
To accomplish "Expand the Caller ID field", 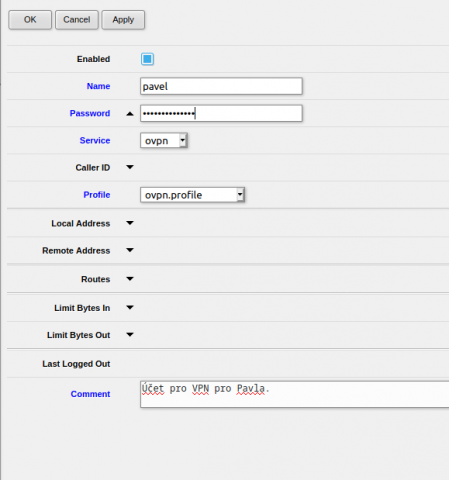I will point(130,167).
